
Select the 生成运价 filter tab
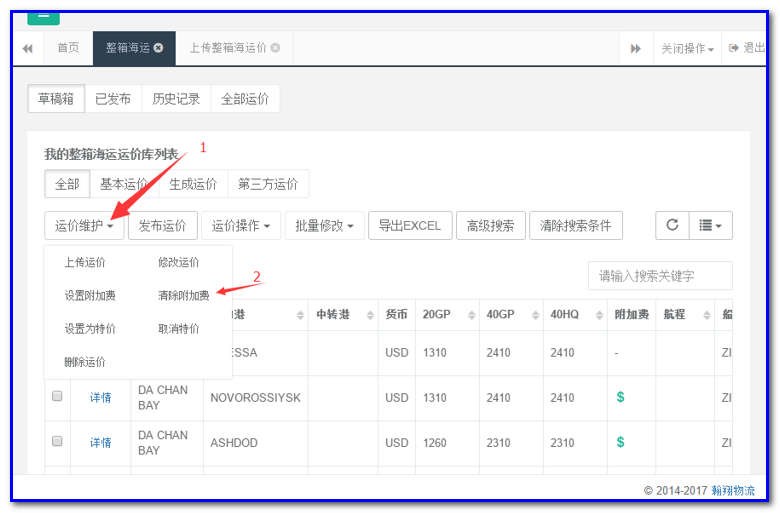pos(193,184)
